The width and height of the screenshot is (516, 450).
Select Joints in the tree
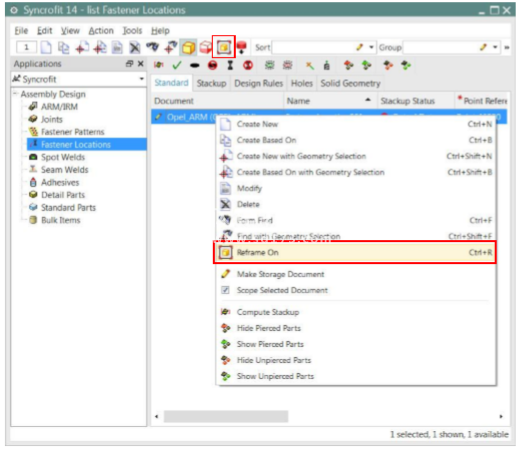point(52,119)
